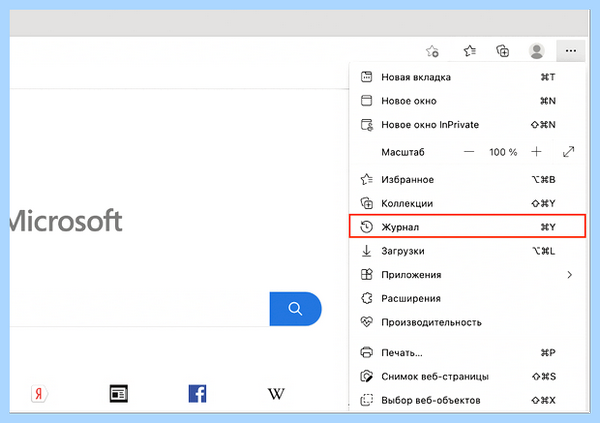Click the user profile avatar
The image size is (600, 423).
pos(536,51)
